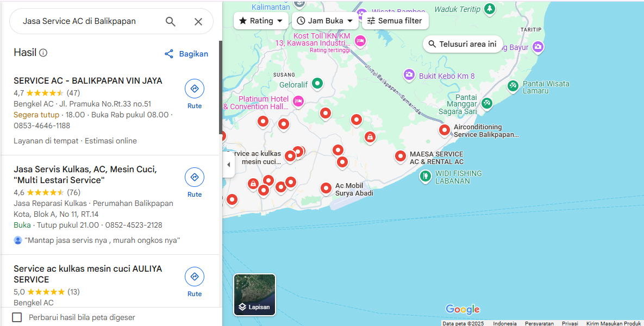
Task: Click the 0853-4646-1188 phone number
Action: coord(42,126)
